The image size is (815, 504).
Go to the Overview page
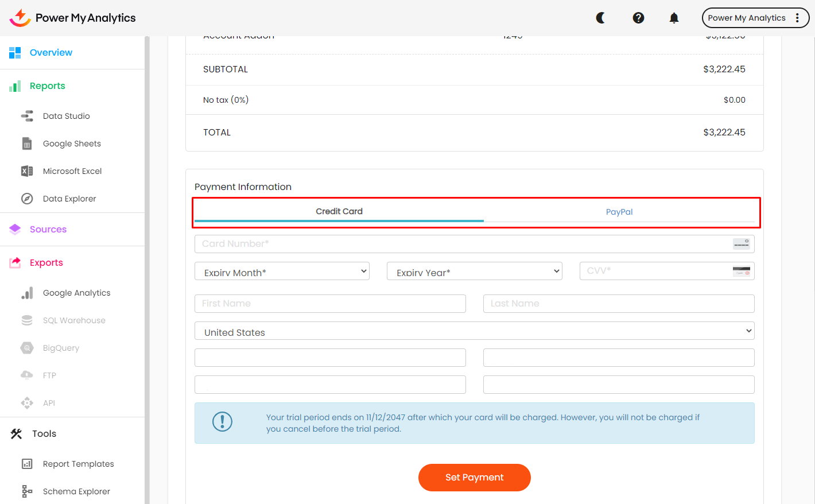click(x=51, y=53)
